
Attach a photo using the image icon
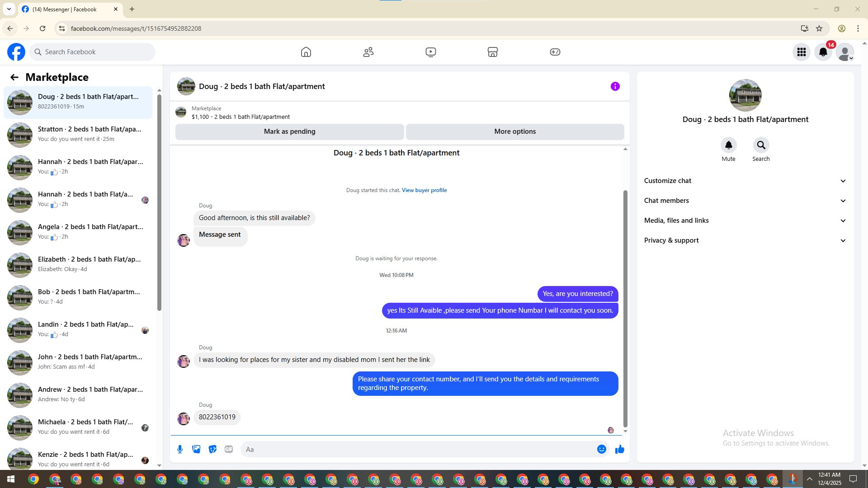[x=196, y=449]
